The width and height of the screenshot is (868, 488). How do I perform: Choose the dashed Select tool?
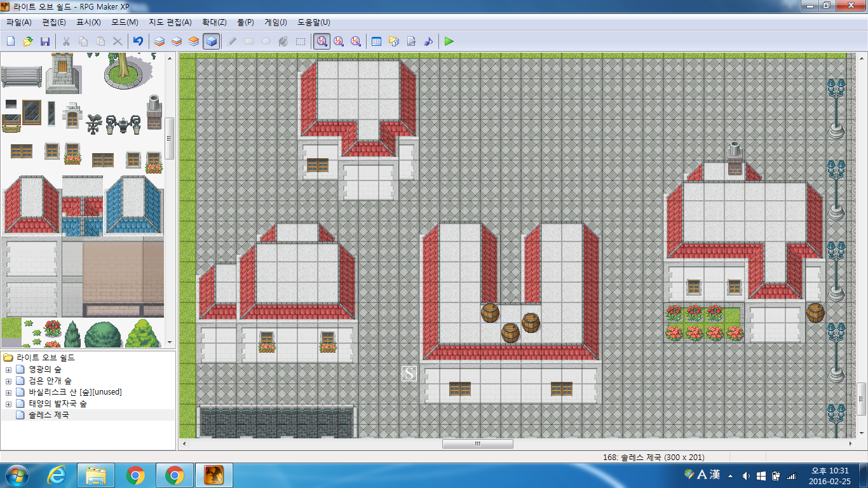point(301,41)
